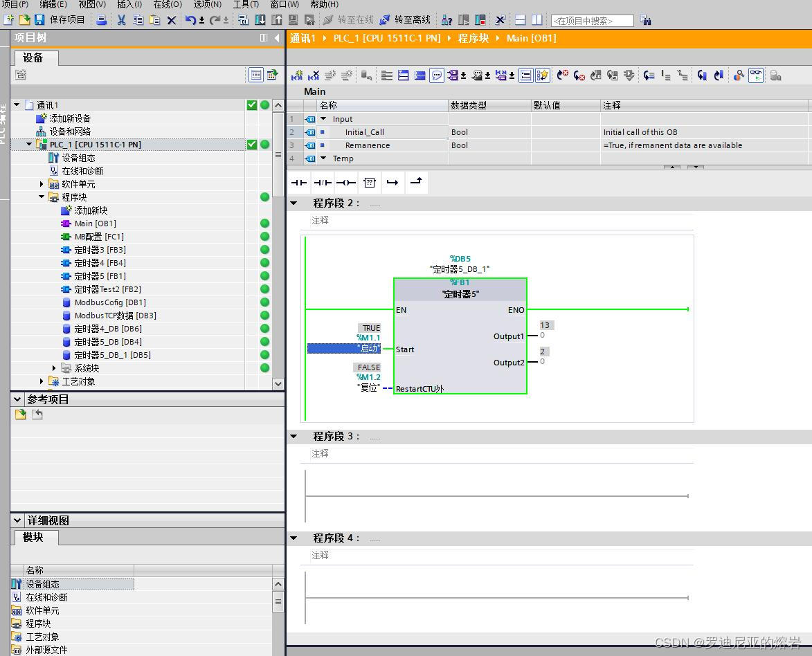The height and width of the screenshot is (656, 812).
Task: Click the copy icon in main toolbar
Action: pyautogui.click(x=138, y=19)
